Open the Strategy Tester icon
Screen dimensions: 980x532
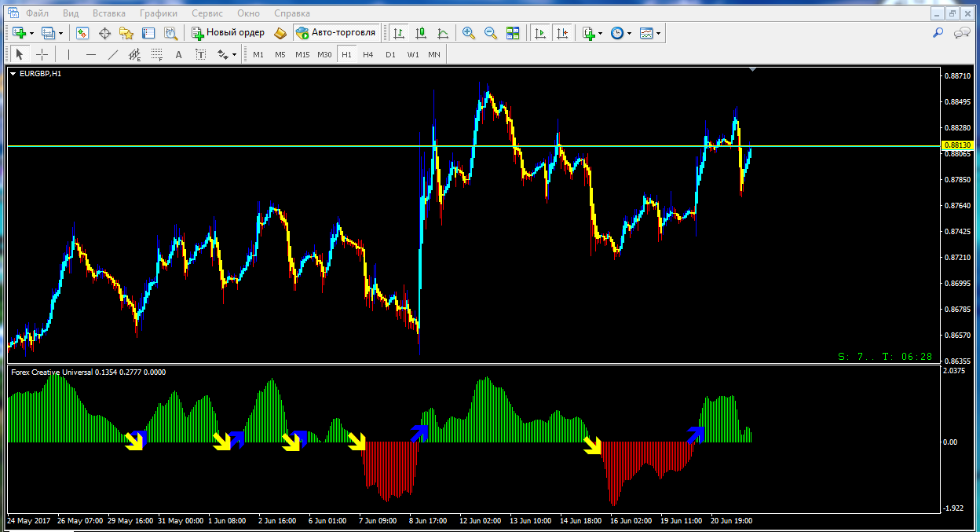[170, 33]
